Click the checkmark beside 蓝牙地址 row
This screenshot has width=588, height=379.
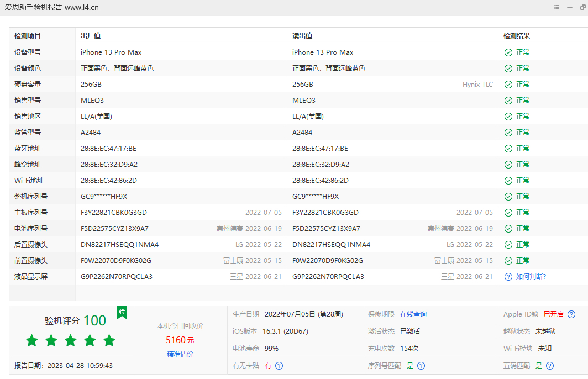(508, 148)
